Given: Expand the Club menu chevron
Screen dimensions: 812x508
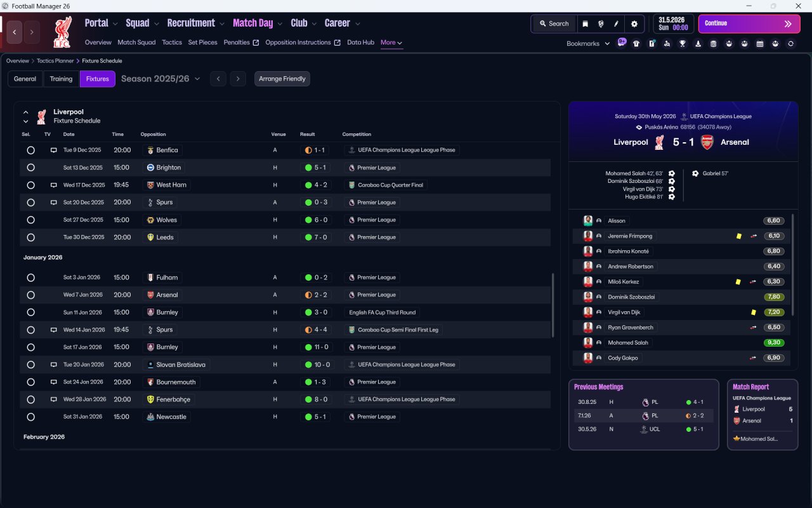Looking at the screenshot, I should 313,23.
